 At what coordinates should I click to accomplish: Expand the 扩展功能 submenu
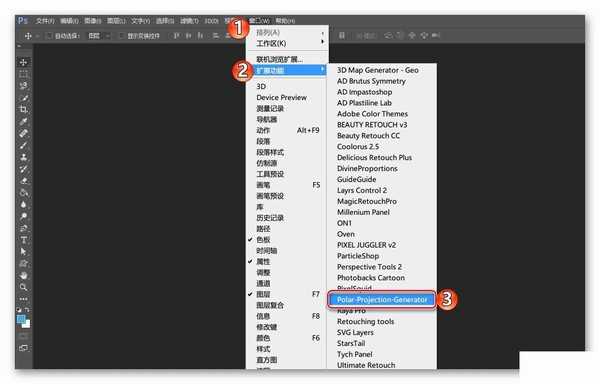[x=287, y=70]
